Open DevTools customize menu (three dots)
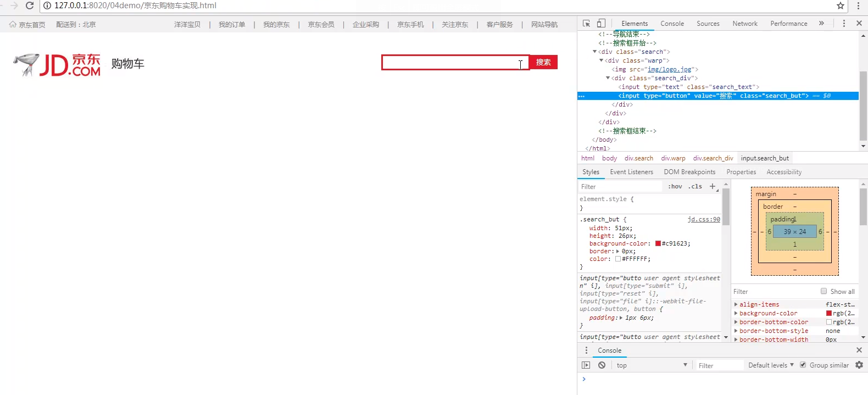Viewport: 868px width, 395px height. point(844,23)
